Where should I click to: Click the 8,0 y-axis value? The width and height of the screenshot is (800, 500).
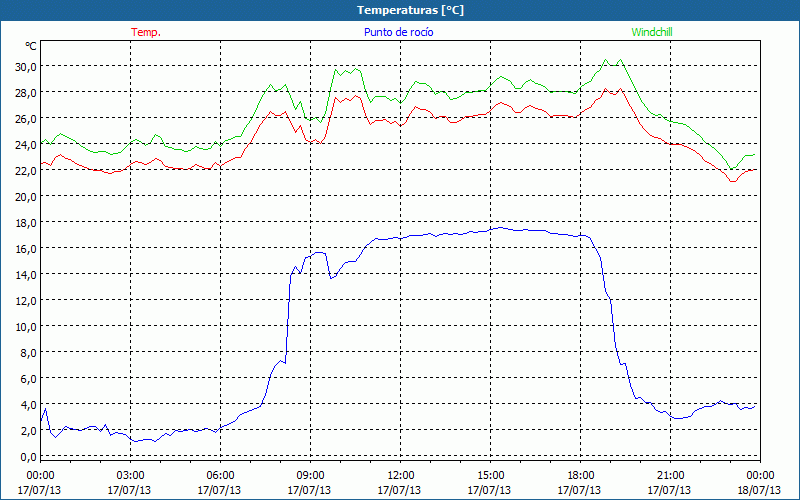click(29, 353)
